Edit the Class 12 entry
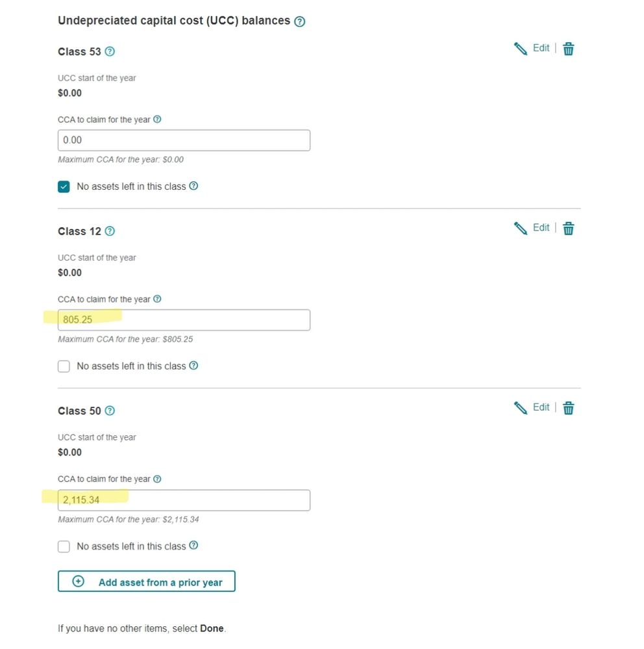This screenshot has height=649, width=644. pos(532,228)
